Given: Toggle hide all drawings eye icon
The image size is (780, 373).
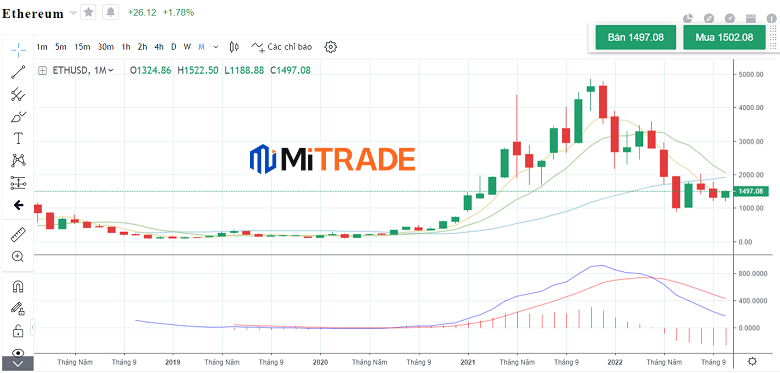Looking at the screenshot, I should click(18, 353).
